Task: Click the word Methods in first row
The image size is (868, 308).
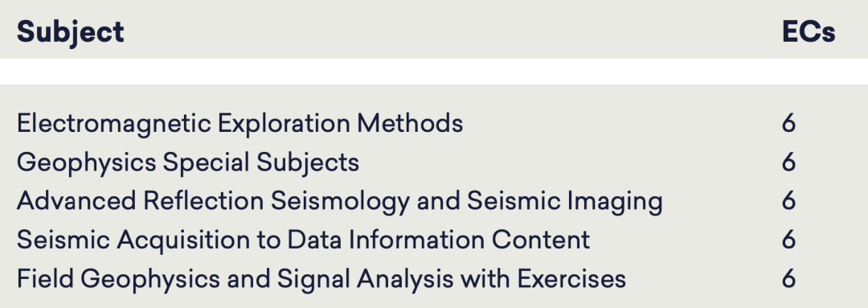Action: 410,123
